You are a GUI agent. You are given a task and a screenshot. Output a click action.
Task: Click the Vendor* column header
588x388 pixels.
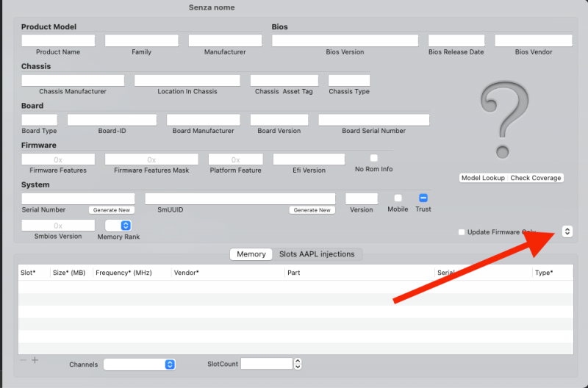(228, 273)
